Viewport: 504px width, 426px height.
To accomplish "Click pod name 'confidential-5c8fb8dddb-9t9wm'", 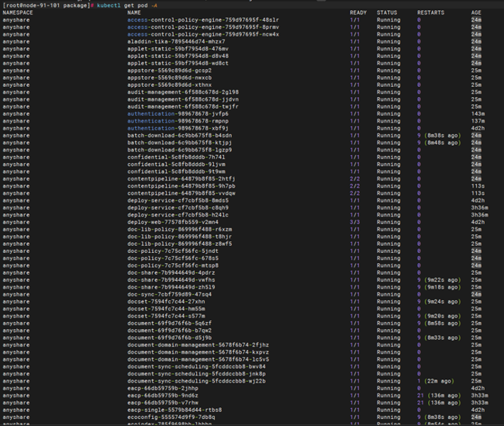I will point(176,171).
